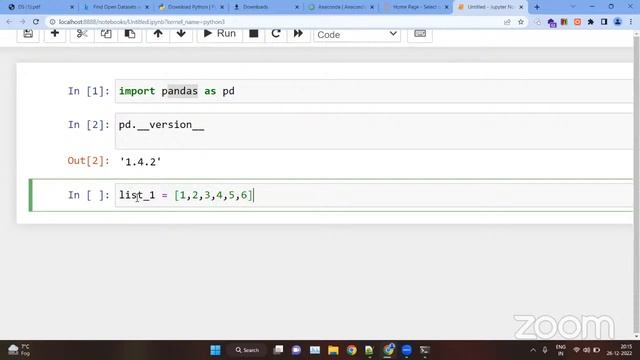This screenshot has width=640, height=360.
Task: Open the Chrome profile avatar
Action: pos(618,22)
